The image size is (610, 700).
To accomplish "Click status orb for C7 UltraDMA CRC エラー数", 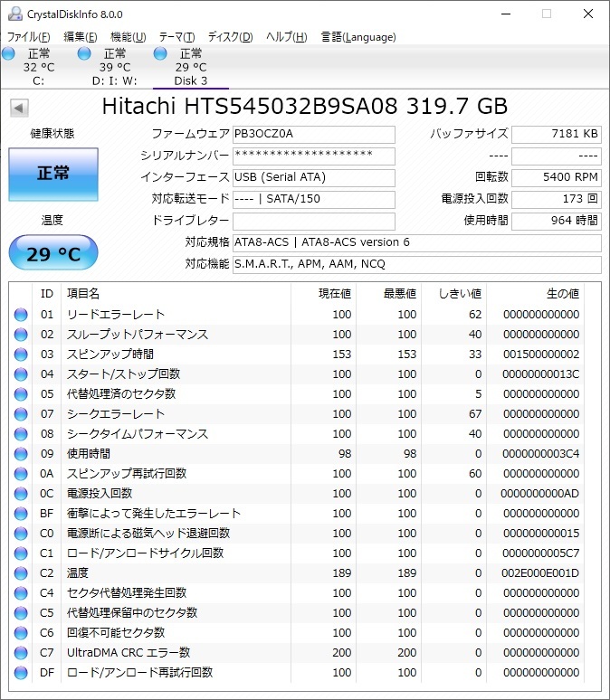I will (x=21, y=653).
